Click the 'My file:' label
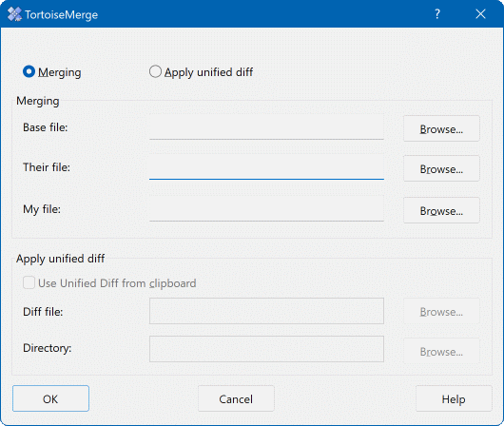 (x=42, y=209)
